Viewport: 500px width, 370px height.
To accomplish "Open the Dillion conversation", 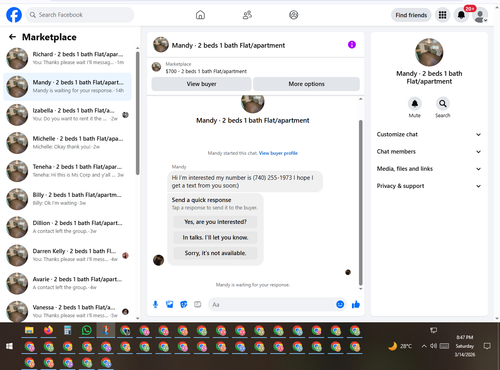I will pos(67,227).
